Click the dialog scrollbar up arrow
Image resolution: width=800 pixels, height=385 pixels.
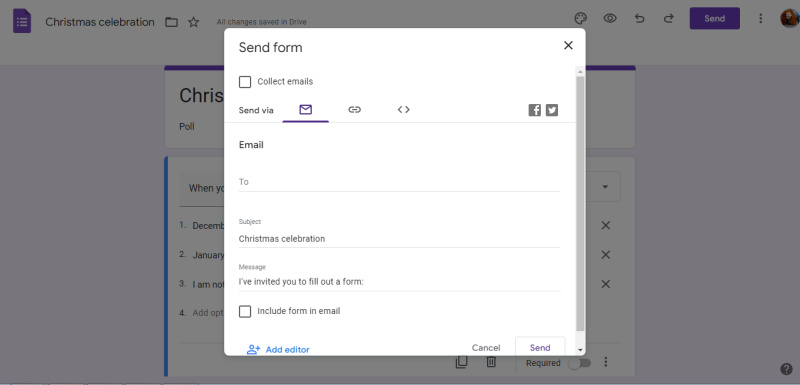(x=580, y=72)
